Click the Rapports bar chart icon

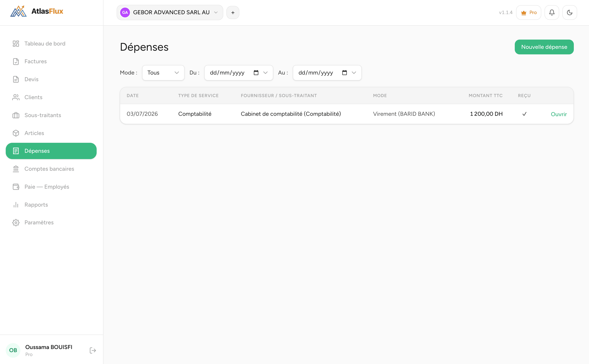16,205
